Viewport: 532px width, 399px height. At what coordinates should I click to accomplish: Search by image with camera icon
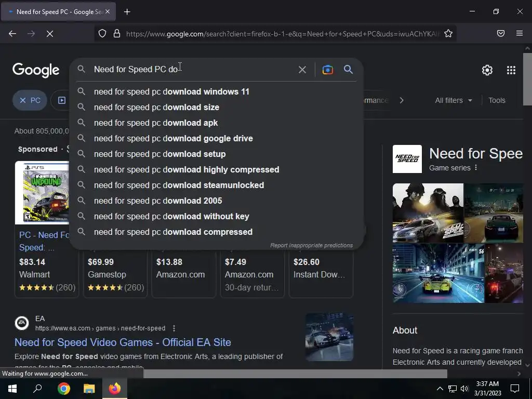pyautogui.click(x=327, y=70)
